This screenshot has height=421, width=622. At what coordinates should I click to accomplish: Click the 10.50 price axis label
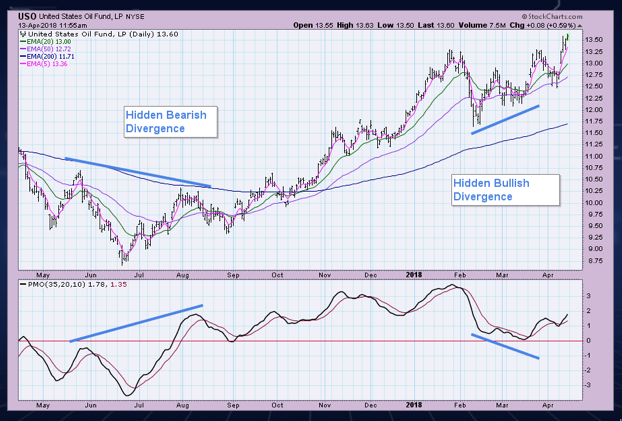pyautogui.click(x=593, y=180)
